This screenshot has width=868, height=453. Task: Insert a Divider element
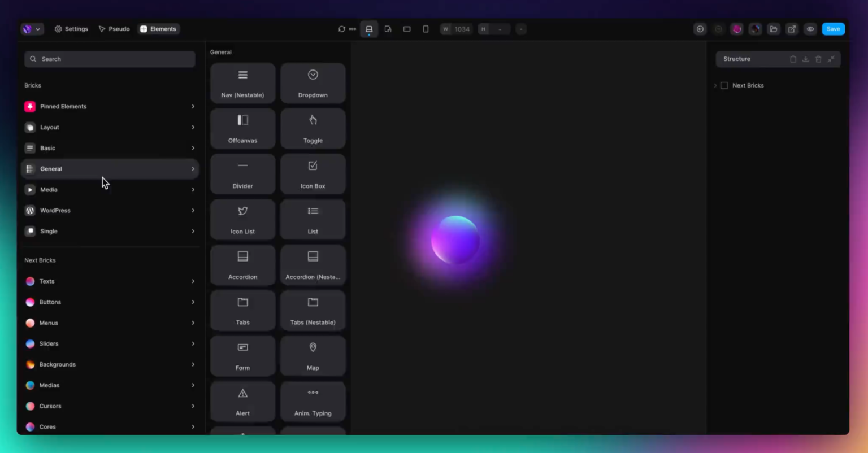[242, 174]
